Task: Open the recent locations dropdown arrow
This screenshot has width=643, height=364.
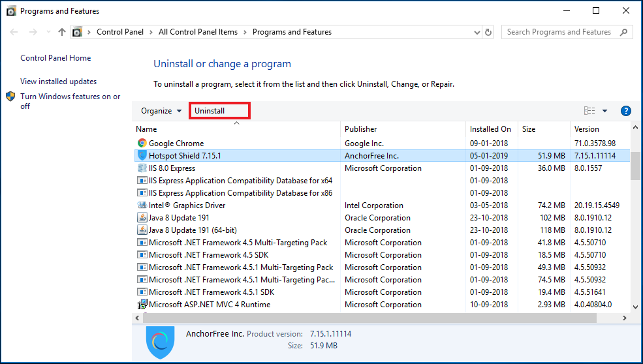Action: 48,32
